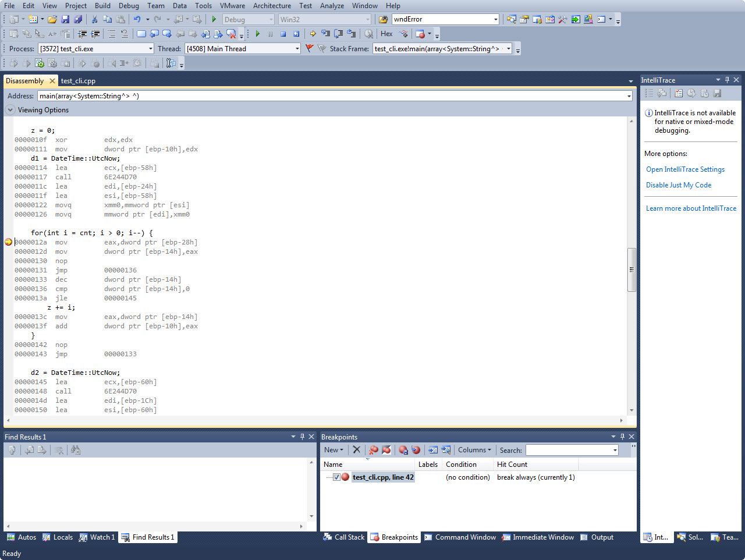This screenshot has height=560, width=745.
Task: Open the Columns dropdown in Breakpoints
Action: [x=474, y=450]
